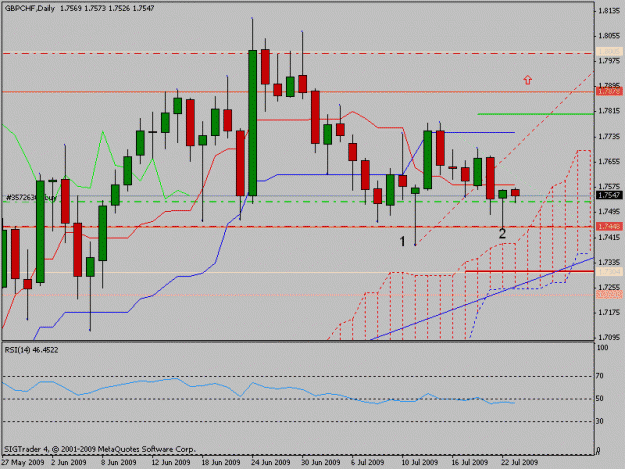Click price axis label 1.7095
The height and width of the screenshot is (469, 625).
tap(609, 337)
